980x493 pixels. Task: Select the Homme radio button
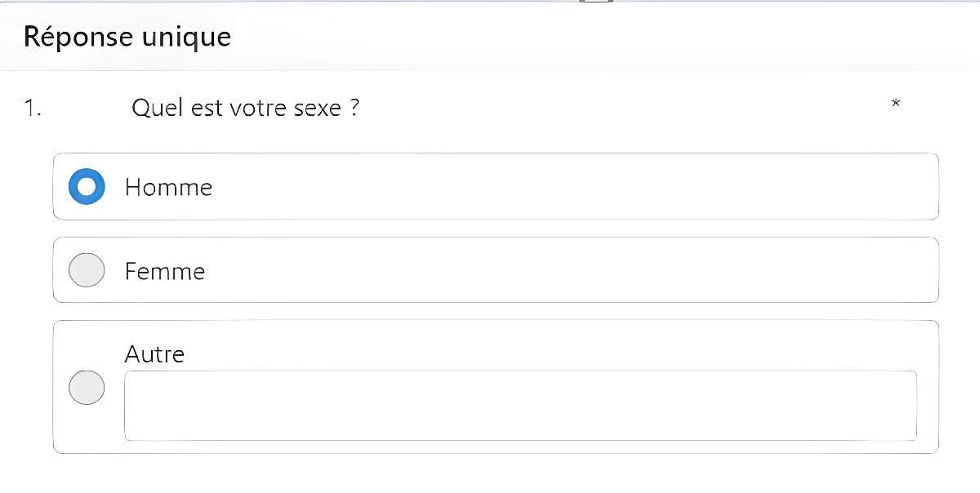[87, 187]
